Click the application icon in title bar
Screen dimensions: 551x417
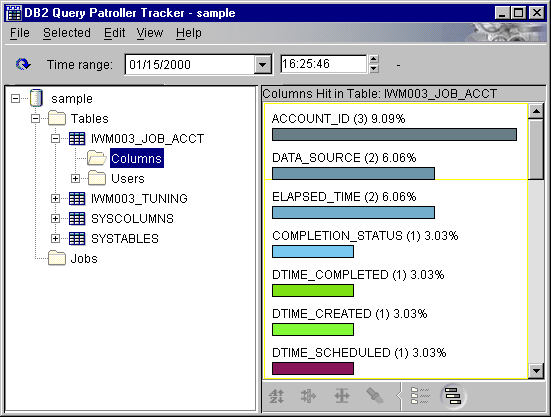[14, 13]
